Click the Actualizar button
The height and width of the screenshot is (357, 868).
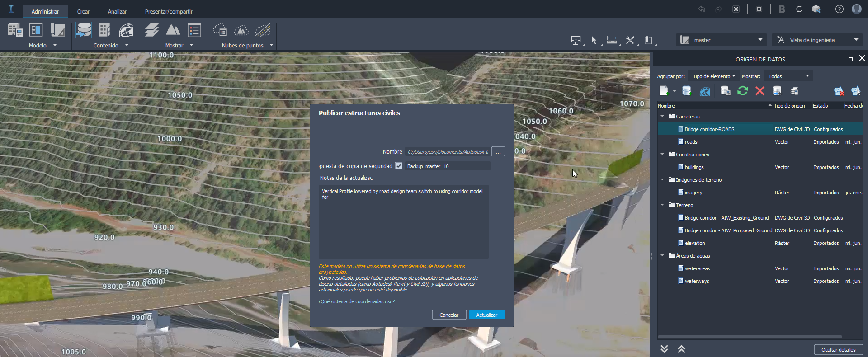click(x=487, y=315)
